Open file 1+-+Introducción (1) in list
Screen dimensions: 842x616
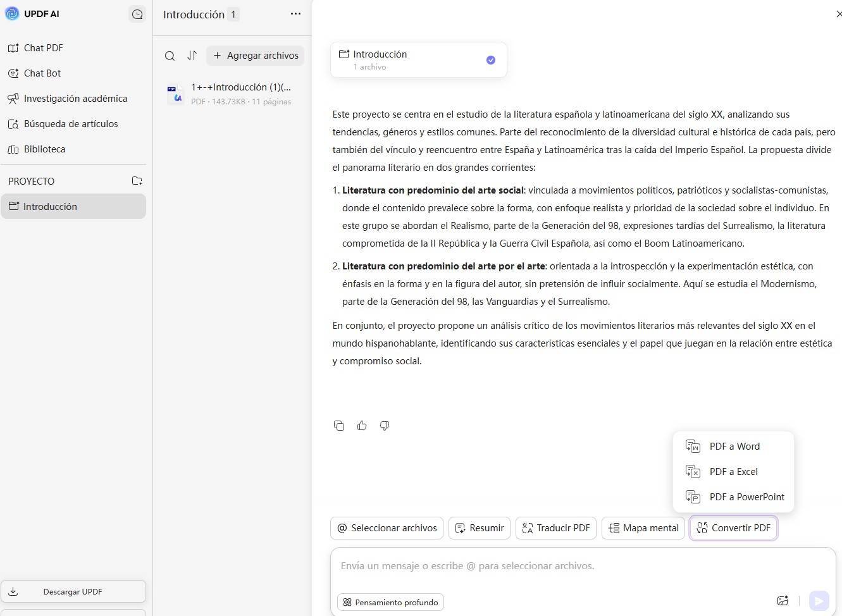(x=233, y=94)
